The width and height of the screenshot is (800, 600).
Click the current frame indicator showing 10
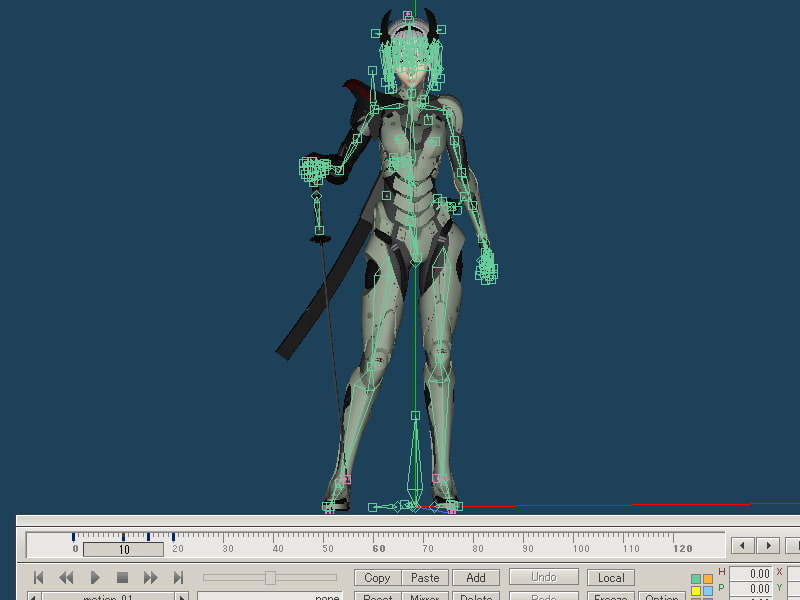pos(123,549)
